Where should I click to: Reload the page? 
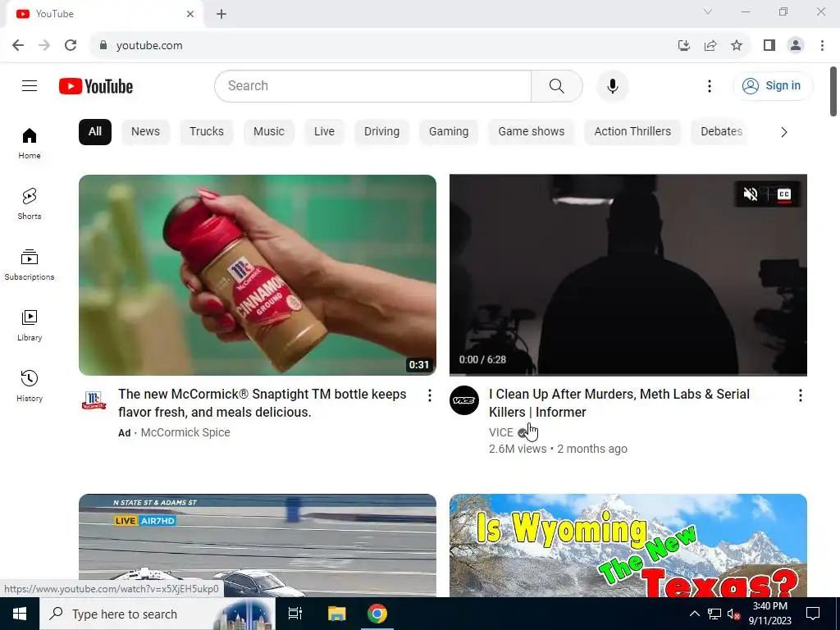(71, 45)
